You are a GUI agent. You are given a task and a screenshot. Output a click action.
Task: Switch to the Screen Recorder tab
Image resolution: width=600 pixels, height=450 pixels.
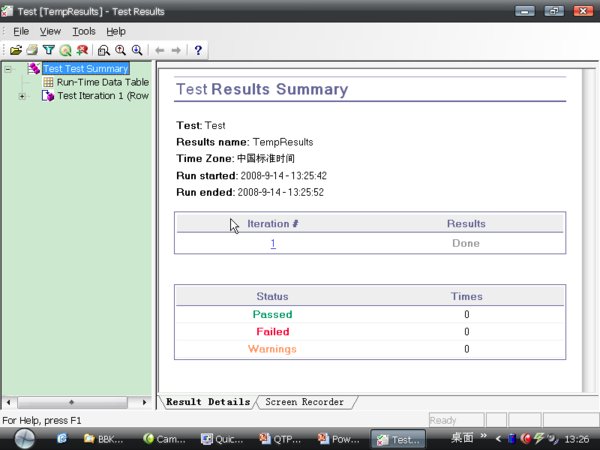tap(305, 402)
